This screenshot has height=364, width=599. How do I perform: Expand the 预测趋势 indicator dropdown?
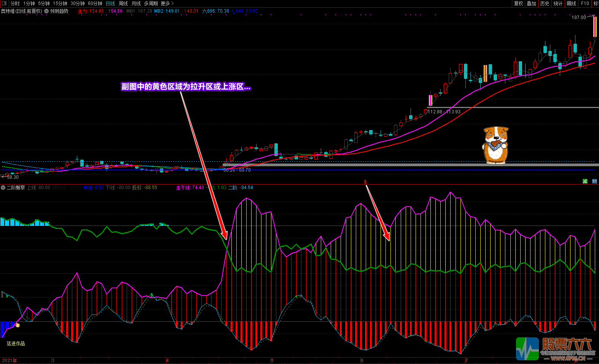pyautogui.click(x=46, y=11)
